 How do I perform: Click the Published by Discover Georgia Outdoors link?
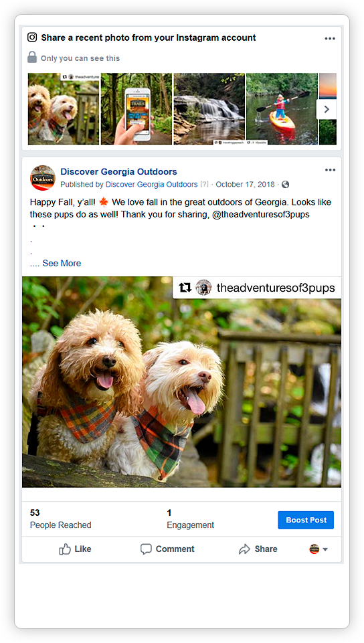pos(152,185)
